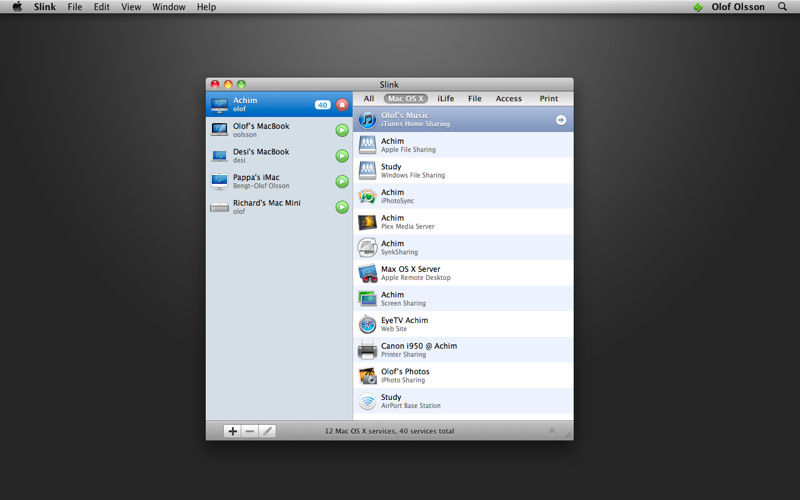This screenshot has height=500, width=800.
Task: Stop the Achim connection with red button
Action: click(x=342, y=105)
